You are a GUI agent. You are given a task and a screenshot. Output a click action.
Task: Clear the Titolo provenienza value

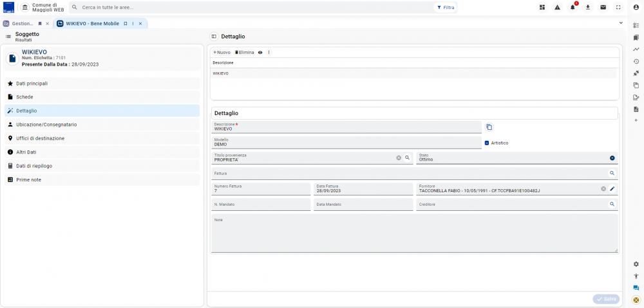pos(399,158)
